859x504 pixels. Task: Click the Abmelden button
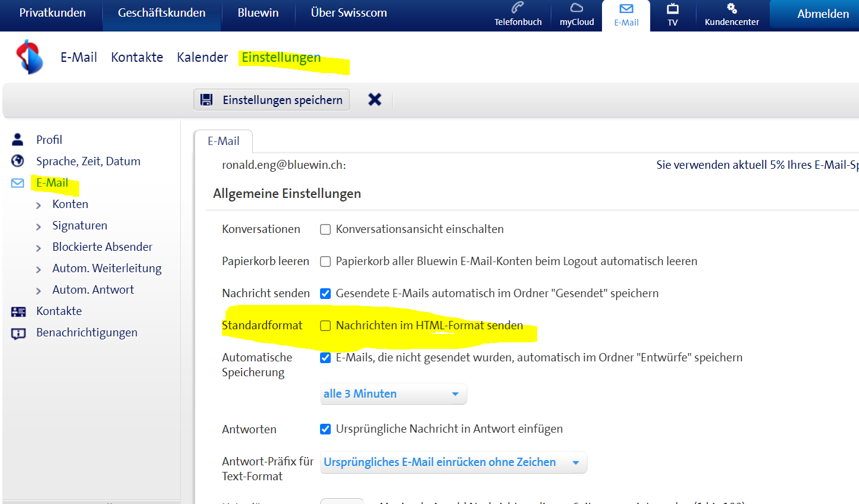pos(823,14)
